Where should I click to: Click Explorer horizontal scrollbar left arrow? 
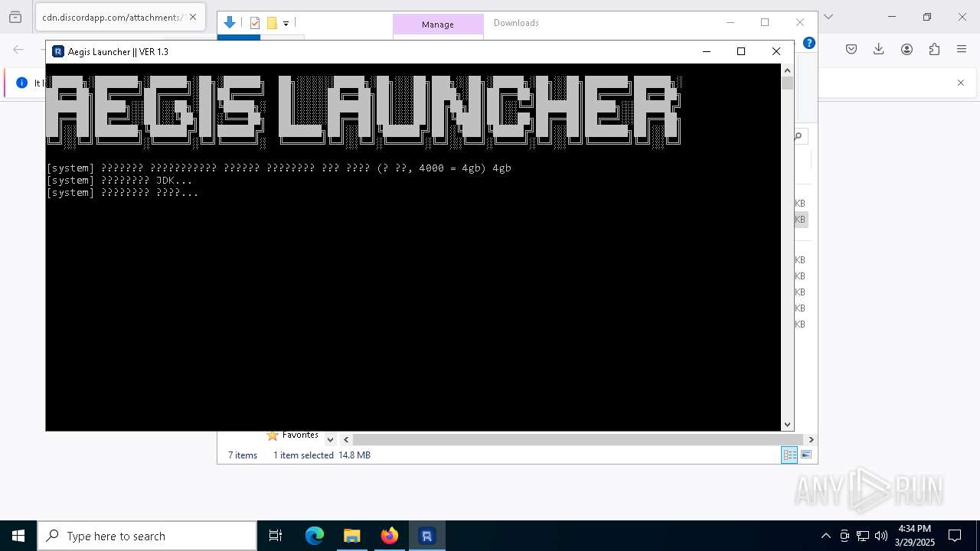pyautogui.click(x=346, y=439)
